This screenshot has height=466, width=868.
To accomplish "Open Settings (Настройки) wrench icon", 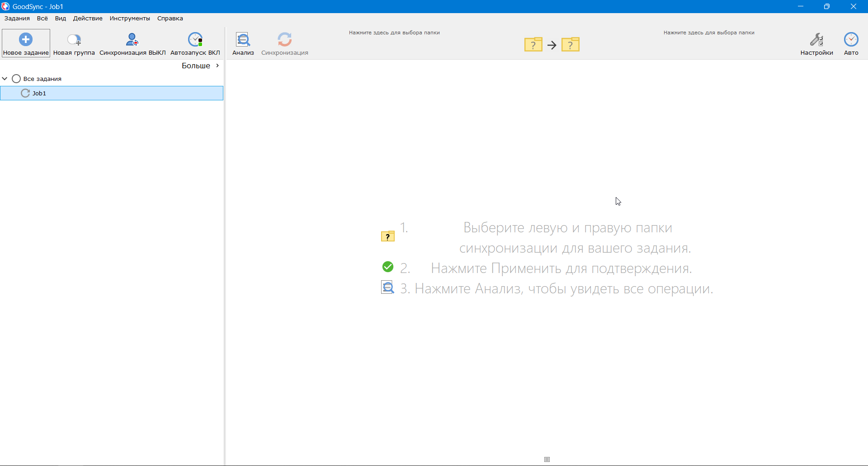I will pyautogui.click(x=816, y=40).
